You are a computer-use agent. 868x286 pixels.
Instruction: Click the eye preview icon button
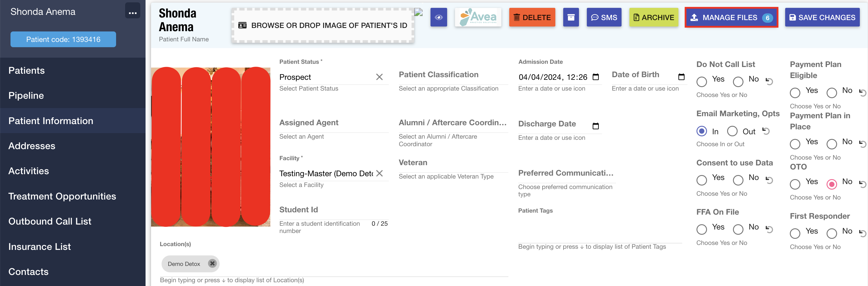click(x=438, y=17)
